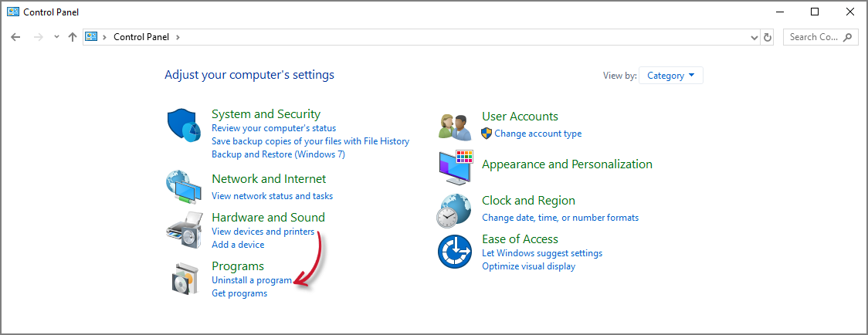
Task: Expand the chevron after Control Panel breadcrumb
Action: [x=178, y=37]
